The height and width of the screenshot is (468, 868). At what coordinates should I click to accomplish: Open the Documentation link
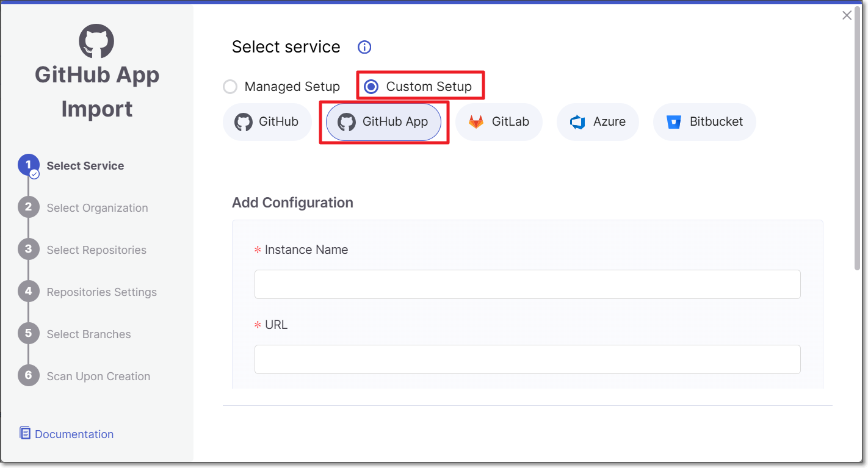(74, 434)
